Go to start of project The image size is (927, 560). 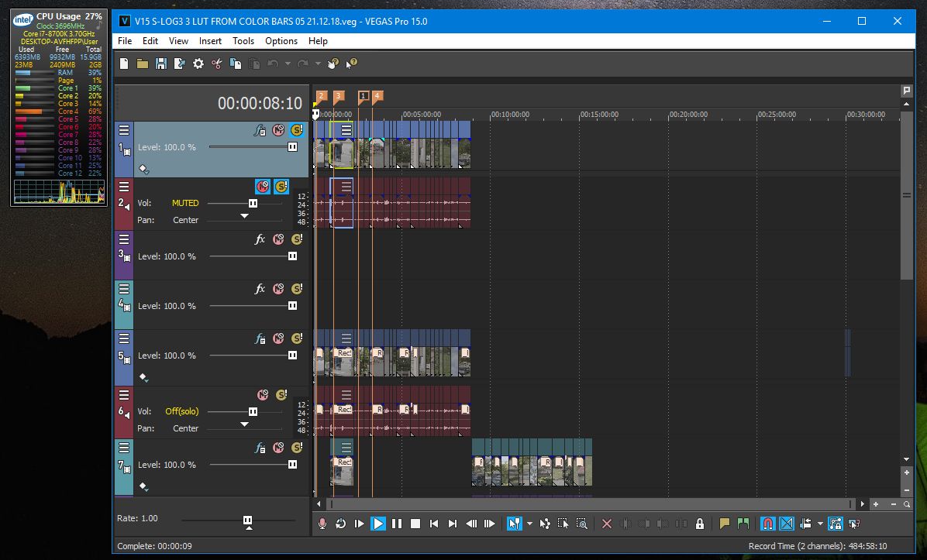434,524
